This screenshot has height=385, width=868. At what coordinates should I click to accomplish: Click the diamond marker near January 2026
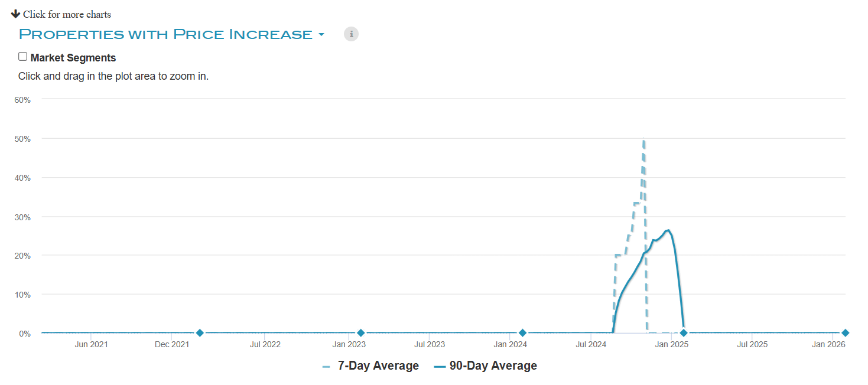845,333
